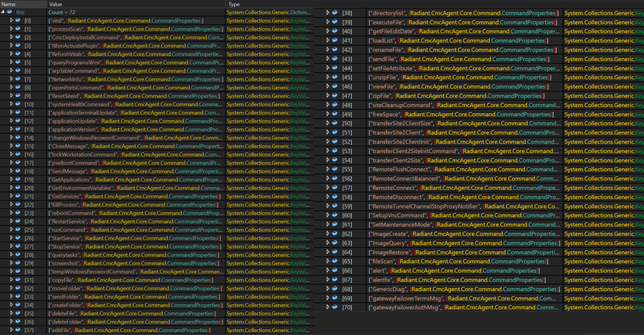Screen dimensions: 644x335
Task: Expand the [65] "fileScan" entry arrow
Action: (328, 261)
